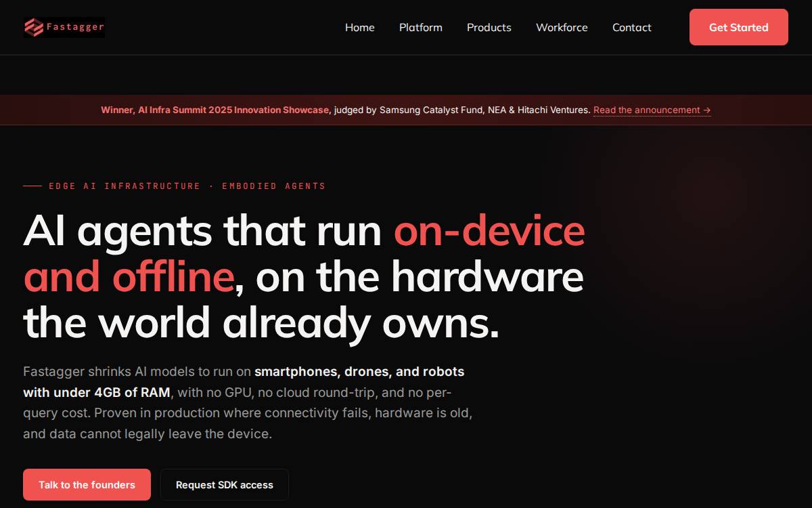Click Request SDK access button
The image size is (812, 508).
tap(225, 485)
